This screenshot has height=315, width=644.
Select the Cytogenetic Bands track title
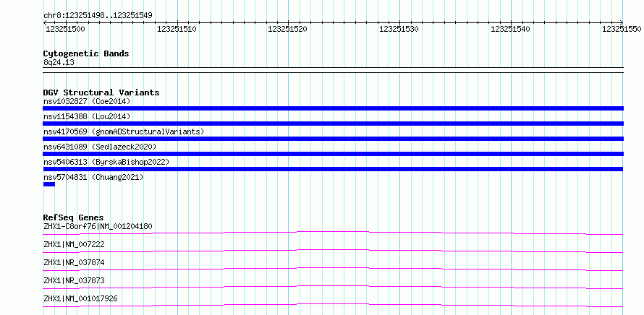point(86,53)
